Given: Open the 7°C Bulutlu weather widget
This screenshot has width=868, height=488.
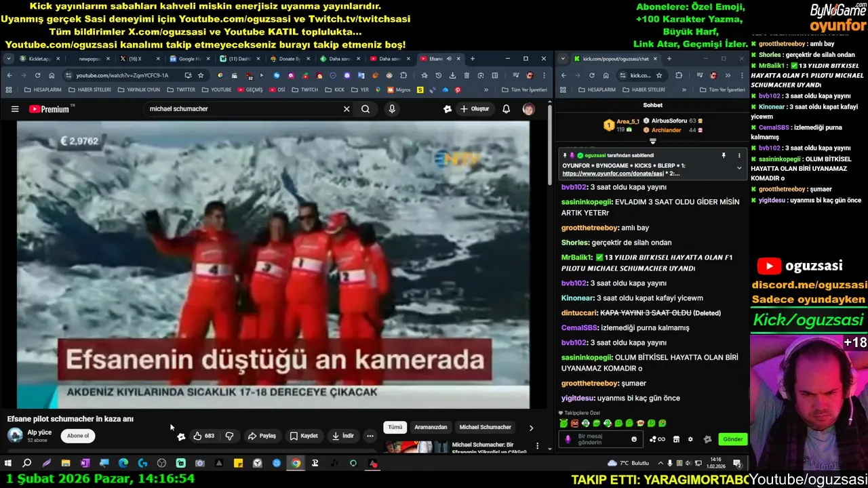Looking at the screenshot, I should tap(628, 464).
